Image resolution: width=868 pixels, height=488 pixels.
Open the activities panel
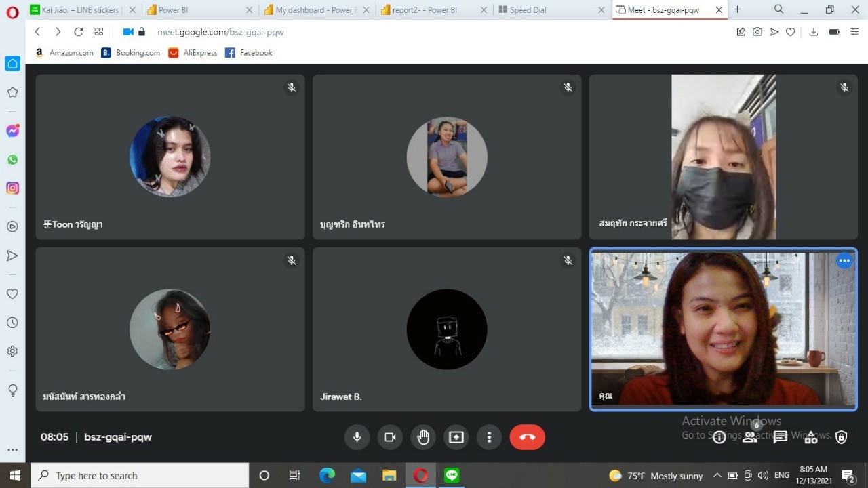[x=811, y=437]
